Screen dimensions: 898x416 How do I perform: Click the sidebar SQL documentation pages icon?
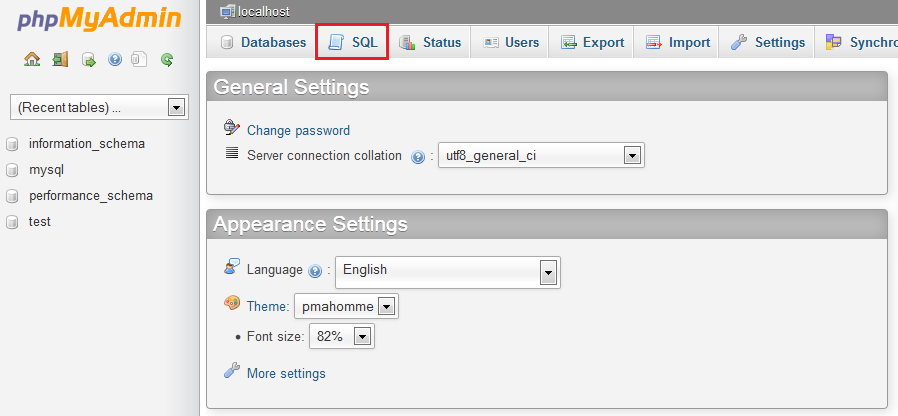[140, 59]
